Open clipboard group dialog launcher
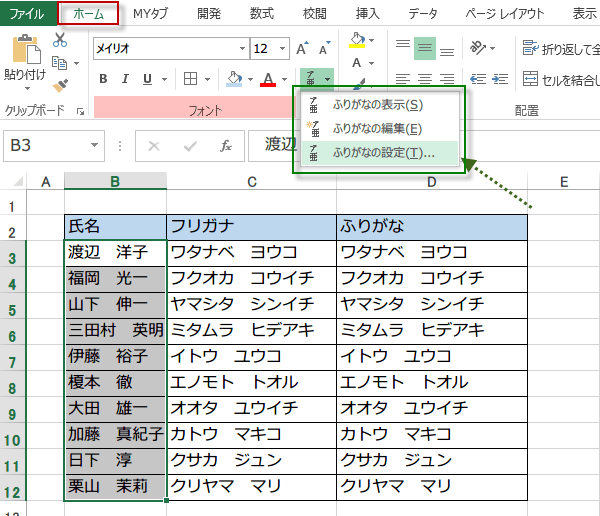Viewport: 600px width, 516px height. coord(80,111)
